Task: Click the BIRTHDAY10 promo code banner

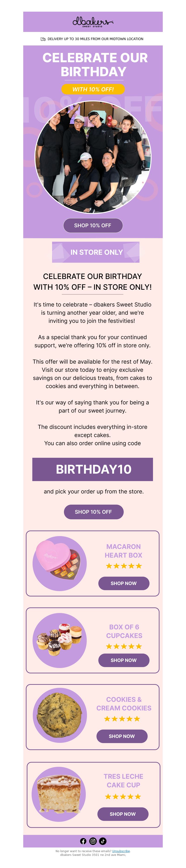Action: (x=93, y=469)
